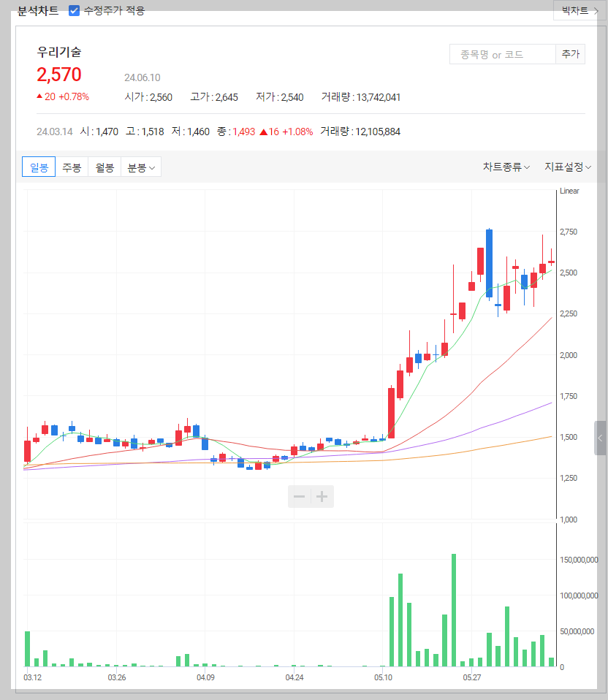Viewport: 608px width, 700px height.
Task: Click the 시가:2,560 value
Action: [148, 97]
